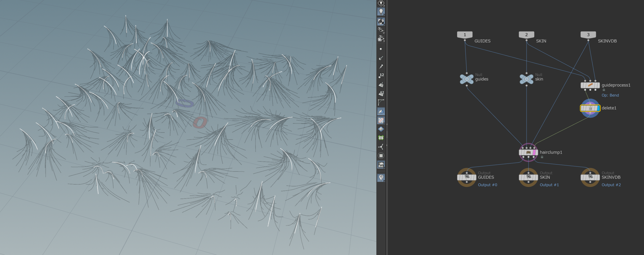
Task: Click the display primitive normals icon
Action: coord(381,84)
